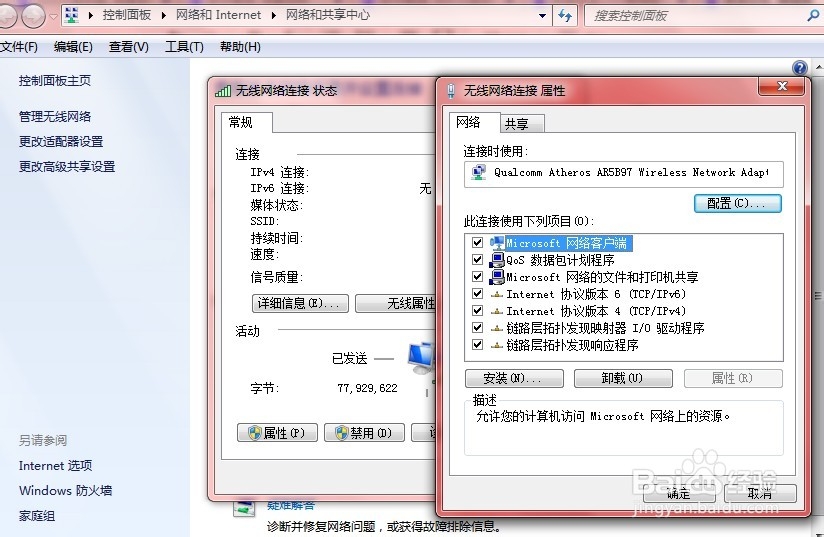Switch to the 共享 tab in properties
The width and height of the screenshot is (824, 537).
[x=521, y=124]
